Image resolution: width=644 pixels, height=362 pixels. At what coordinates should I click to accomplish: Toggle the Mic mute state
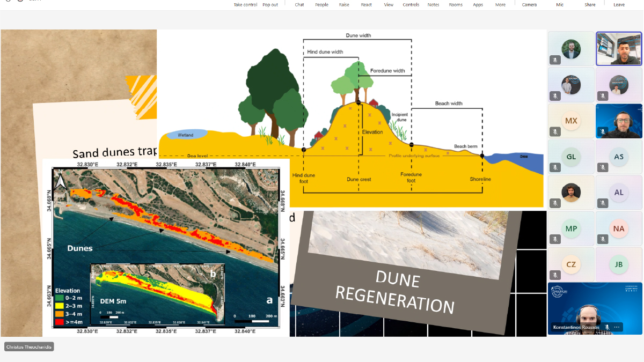(x=560, y=4)
